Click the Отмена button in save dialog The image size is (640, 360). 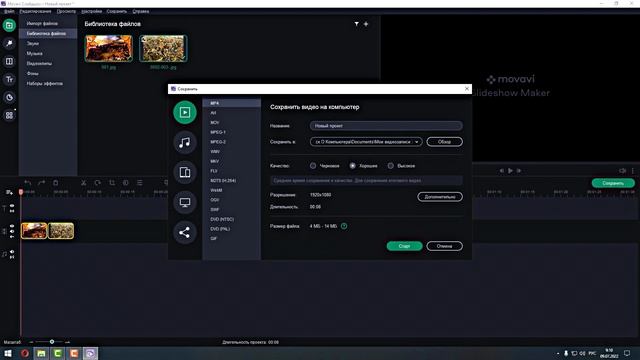pyautogui.click(x=444, y=246)
